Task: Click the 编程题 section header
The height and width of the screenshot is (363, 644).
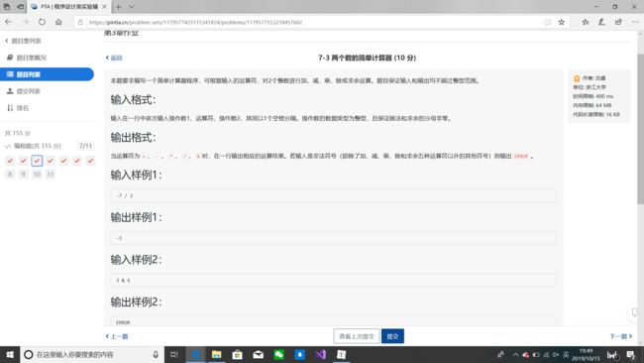Action: coord(34,146)
